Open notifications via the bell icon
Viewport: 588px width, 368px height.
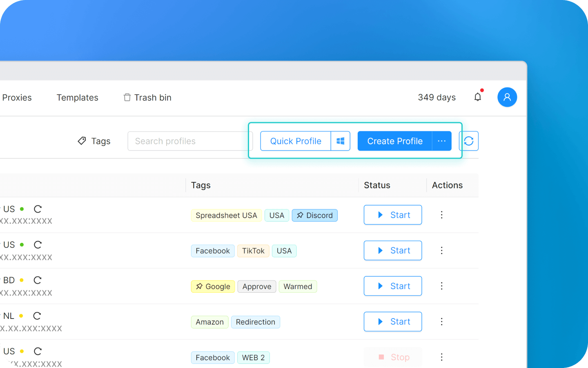tap(478, 97)
